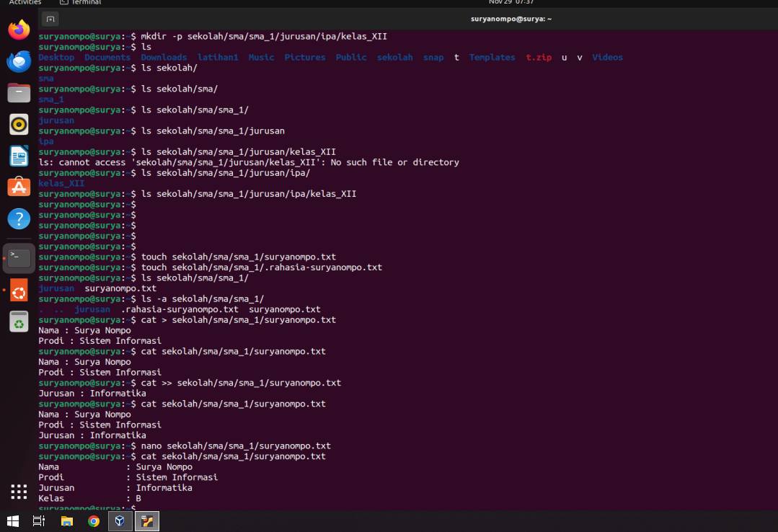
Task: Click the blue sekolah folder in ls listing
Action: click(395, 57)
